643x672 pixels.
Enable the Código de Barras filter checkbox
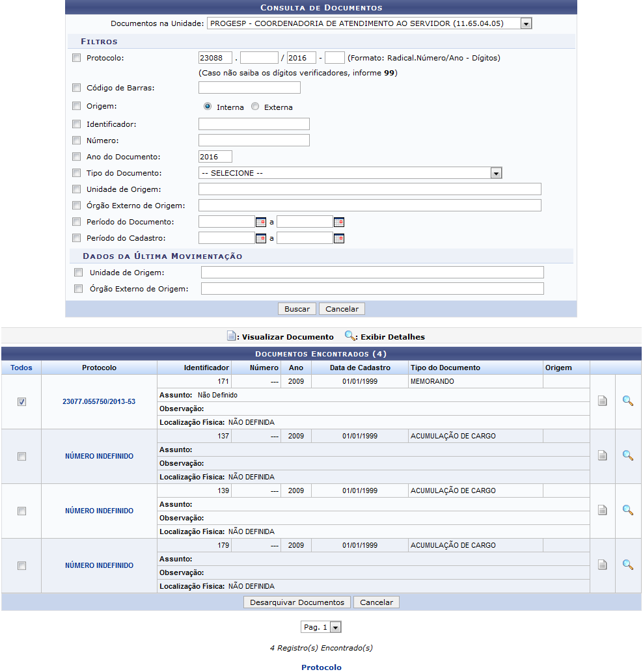tap(76, 87)
